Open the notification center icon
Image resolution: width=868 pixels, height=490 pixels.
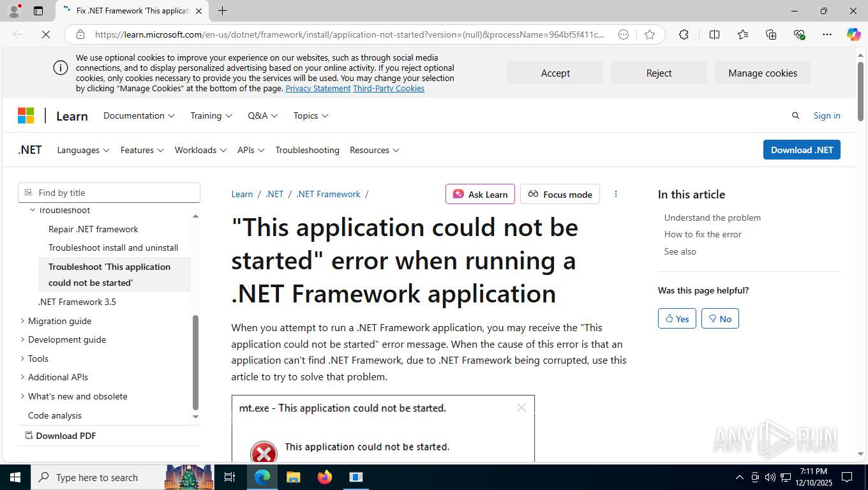tap(847, 477)
